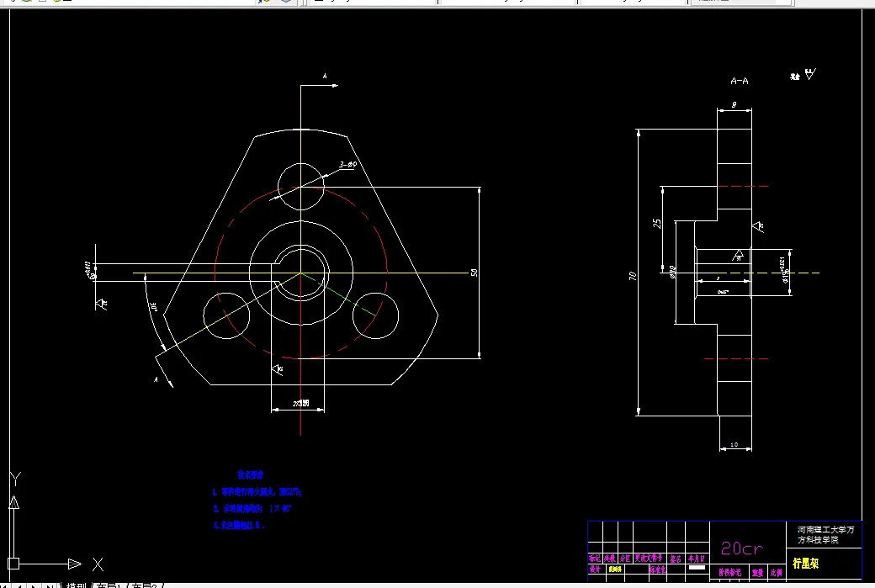Select the "70" height dimension text

point(632,276)
